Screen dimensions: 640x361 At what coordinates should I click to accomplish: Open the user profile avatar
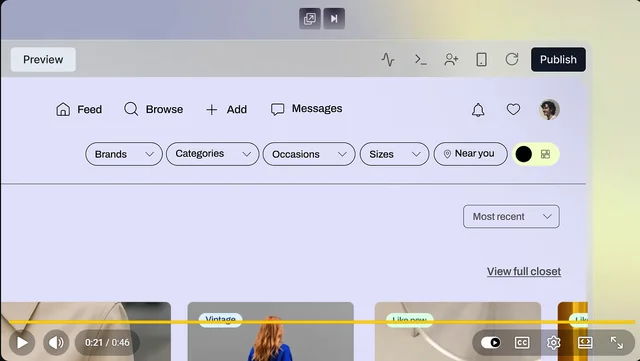pos(549,109)
